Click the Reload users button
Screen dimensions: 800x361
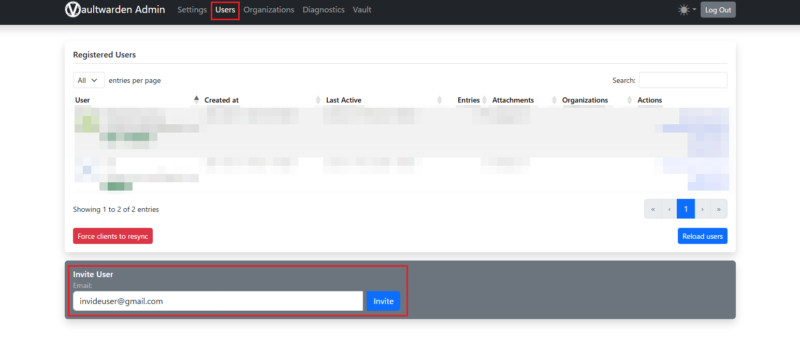pyautogui.click(x=703, y=236)
